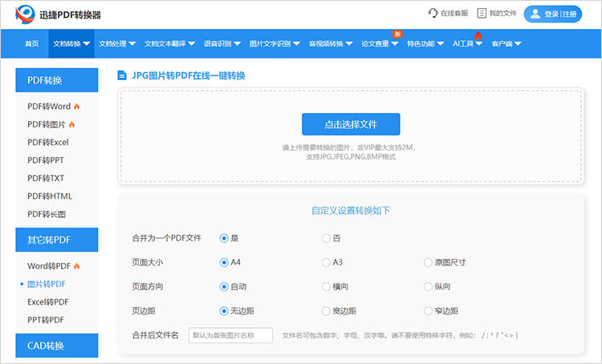
Task: Click the 我的文件 document icon
Action: [x=482, y=13]
